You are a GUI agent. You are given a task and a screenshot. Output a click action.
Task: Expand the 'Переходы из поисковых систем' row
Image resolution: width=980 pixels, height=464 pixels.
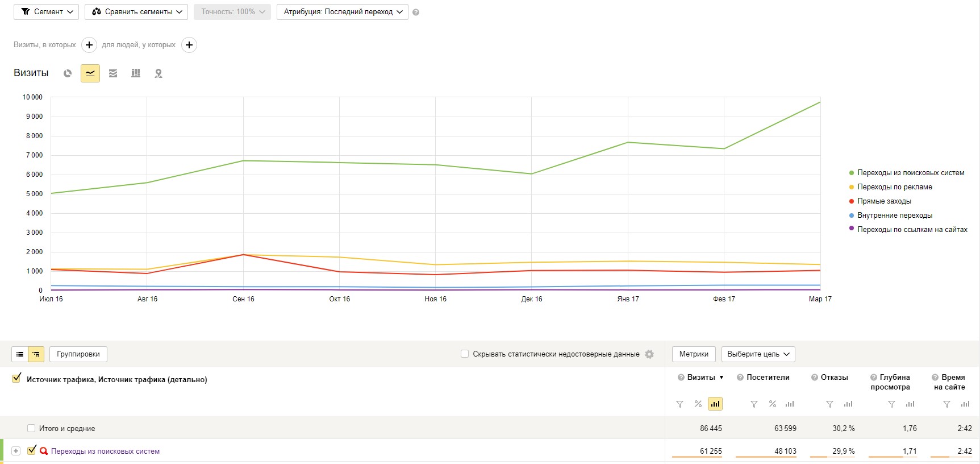[16, 451]
